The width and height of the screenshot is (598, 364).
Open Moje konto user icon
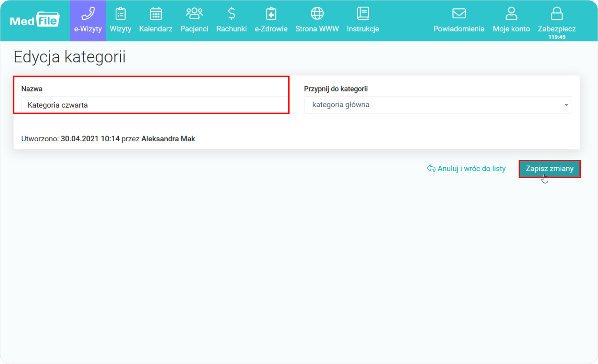[511, 14]
